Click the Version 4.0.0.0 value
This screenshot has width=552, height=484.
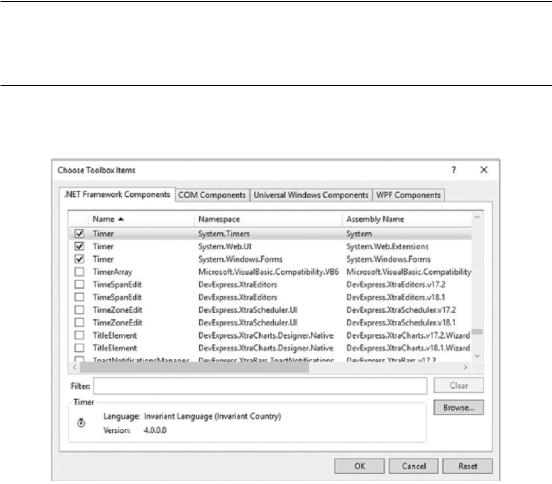click(x=155, y=430)
